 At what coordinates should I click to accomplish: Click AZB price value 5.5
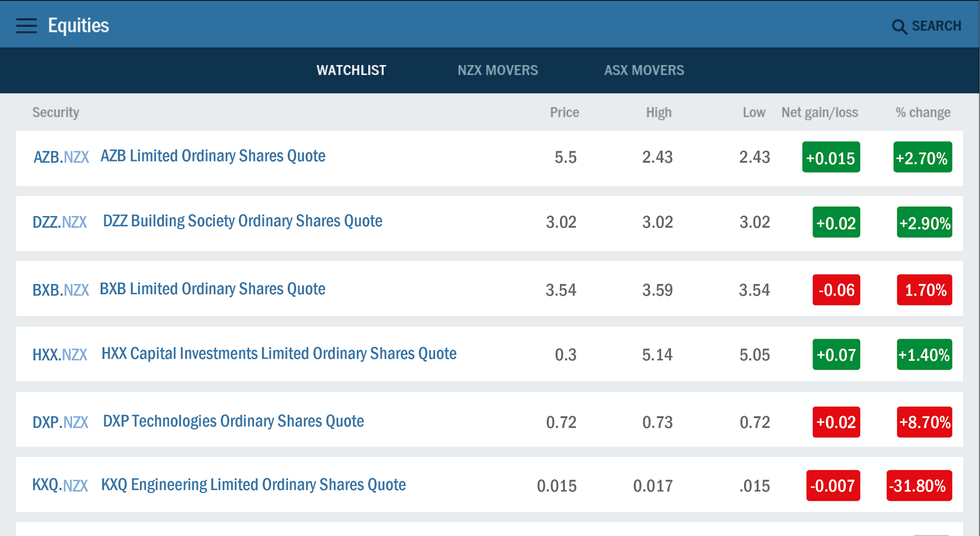565,157
